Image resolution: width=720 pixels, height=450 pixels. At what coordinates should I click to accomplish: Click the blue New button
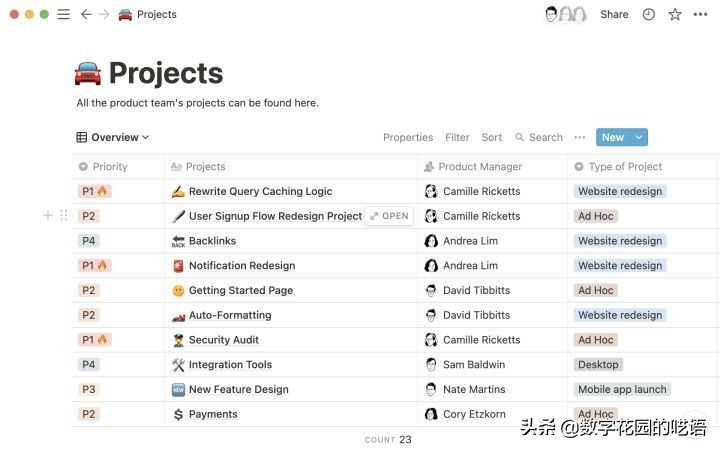click(612, 138)
